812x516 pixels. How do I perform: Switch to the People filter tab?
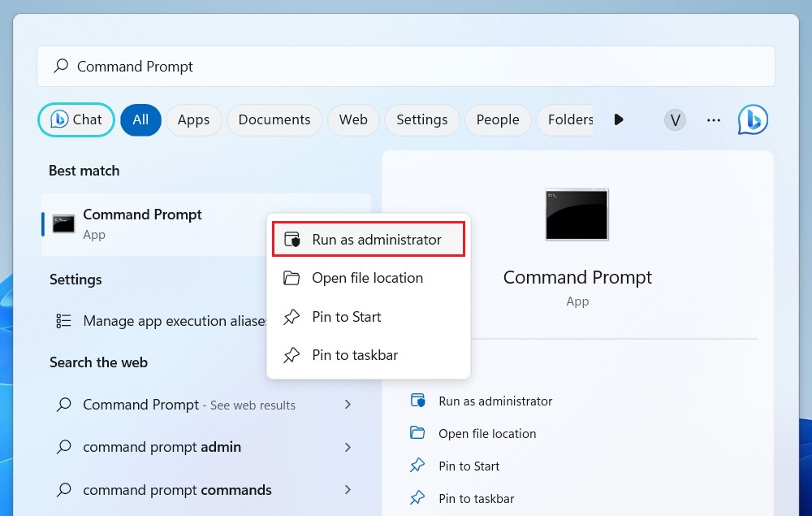[x=498, y=119]
